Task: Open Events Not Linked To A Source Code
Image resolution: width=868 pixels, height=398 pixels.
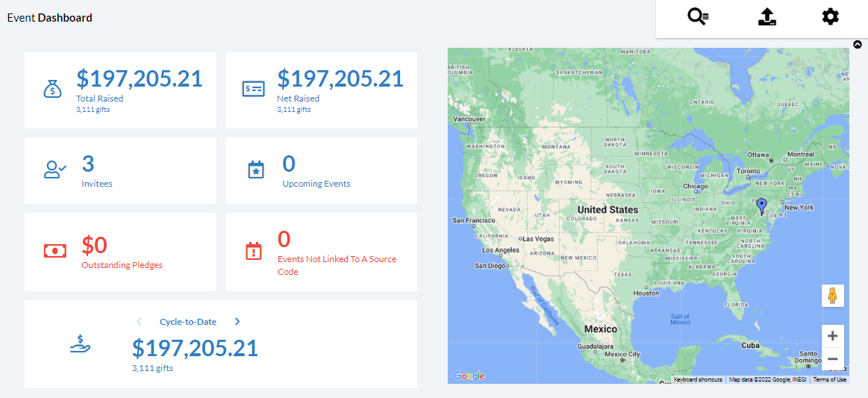Action: [337, 265]
